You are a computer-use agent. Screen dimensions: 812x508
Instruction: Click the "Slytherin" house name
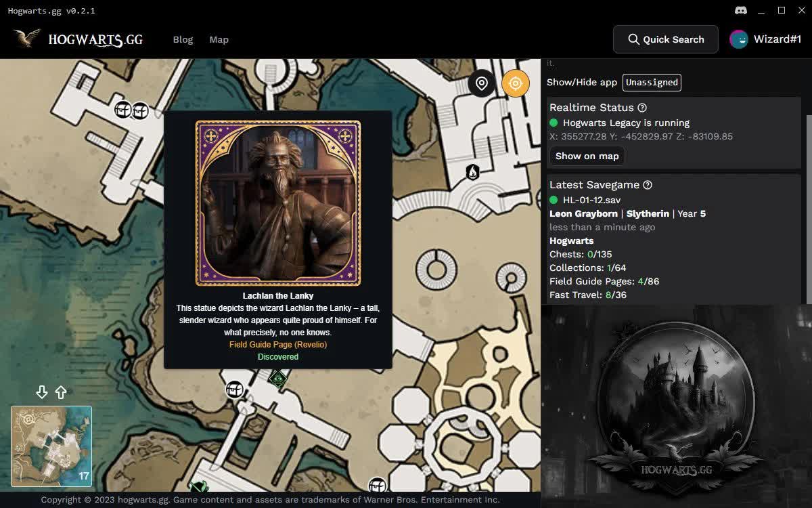(x=648, y=213)
